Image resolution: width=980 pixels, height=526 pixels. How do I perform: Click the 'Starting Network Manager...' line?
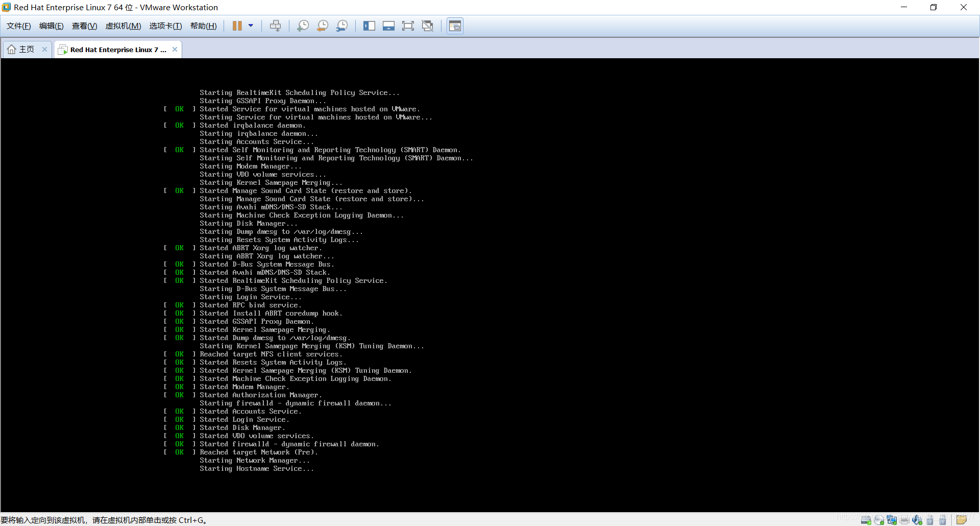pos(255,461)
